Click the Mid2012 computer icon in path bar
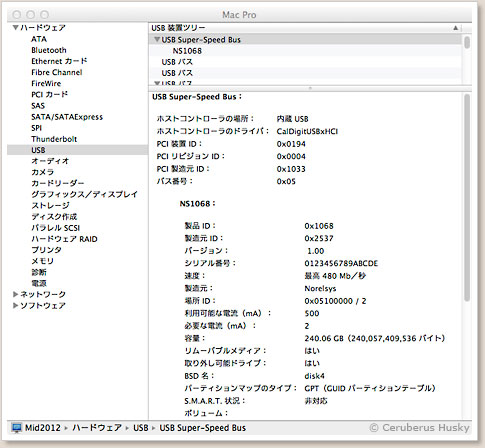 tap(16, 428)
